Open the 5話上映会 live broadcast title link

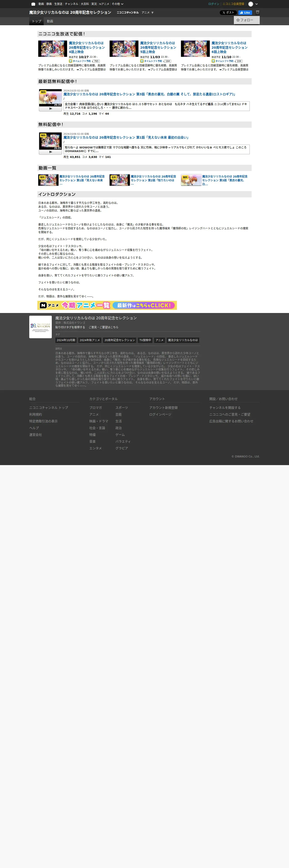click(x=158, y=48)
